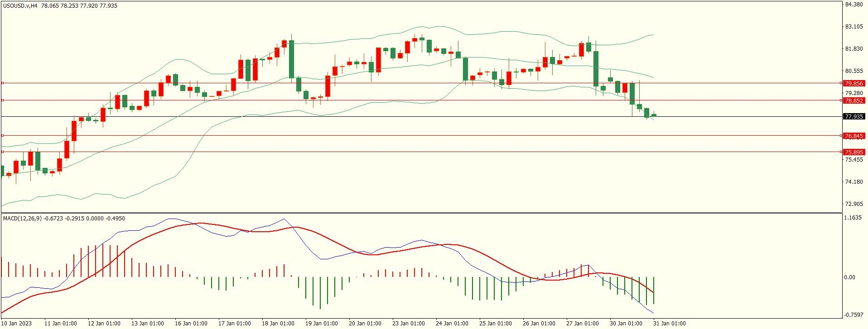The height and width of the screenshot is (329, 868).
Task: Click the 75.895 support level label
Action: click(854, 152)
